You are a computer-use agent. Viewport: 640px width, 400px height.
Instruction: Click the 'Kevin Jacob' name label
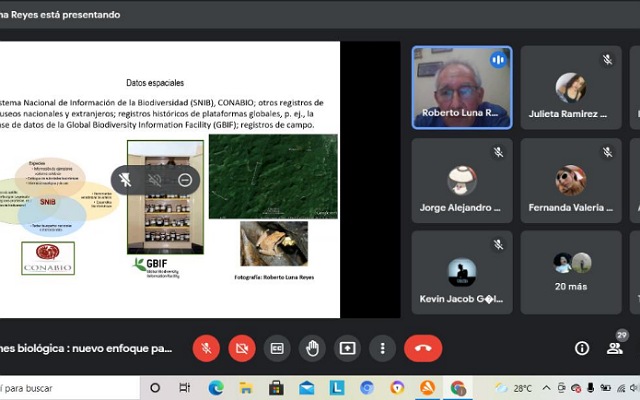(x=461, y=299)
